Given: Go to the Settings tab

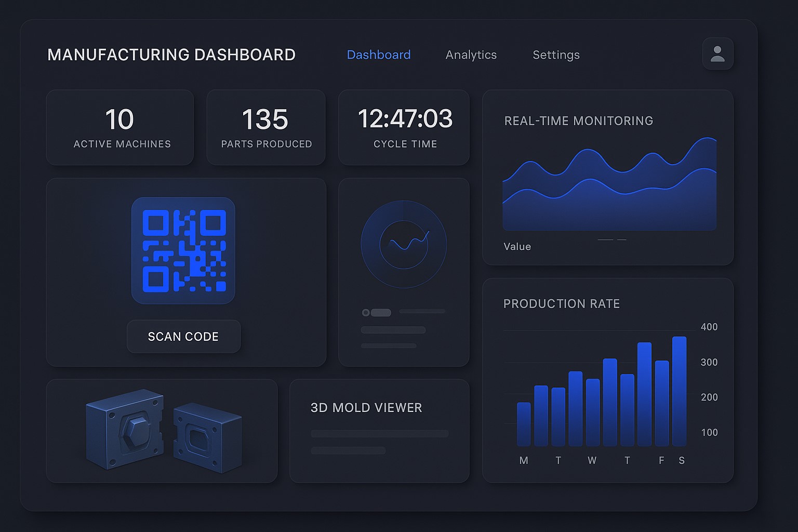Looking at the screenshot, I should (556, 55).
